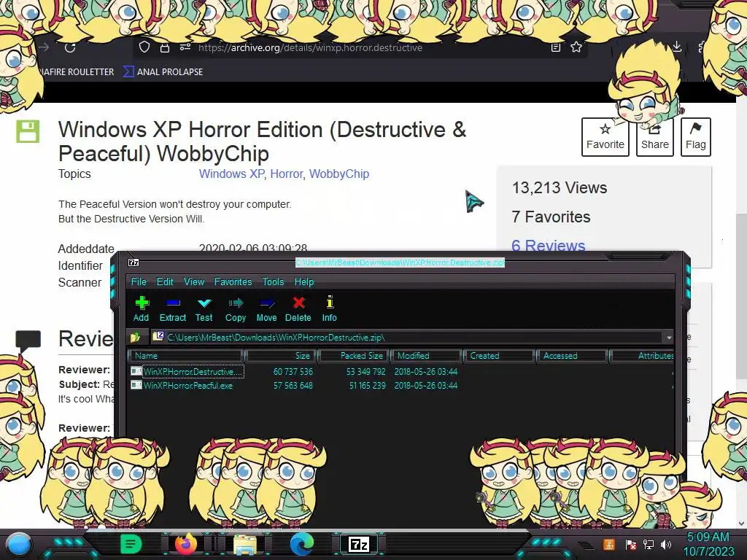
Task: Open the Favorites menu
Action: tap(233, 281)
